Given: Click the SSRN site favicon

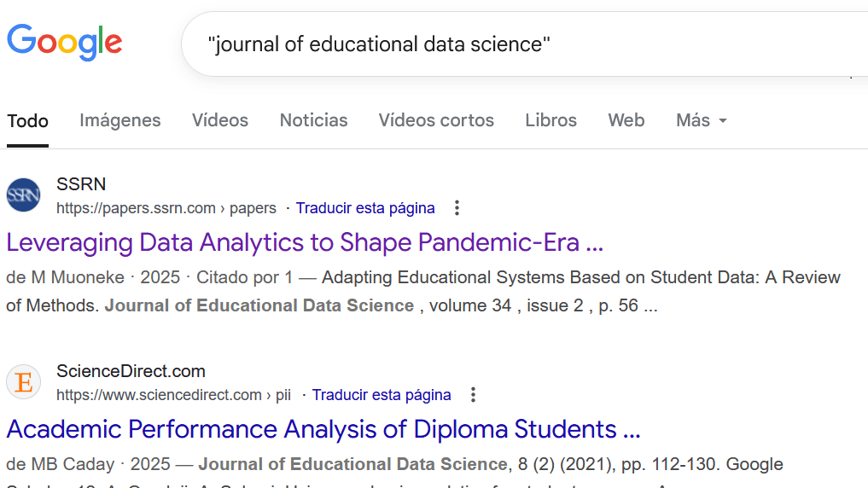Looking at the screenshot, I should (x=23, y=195).
